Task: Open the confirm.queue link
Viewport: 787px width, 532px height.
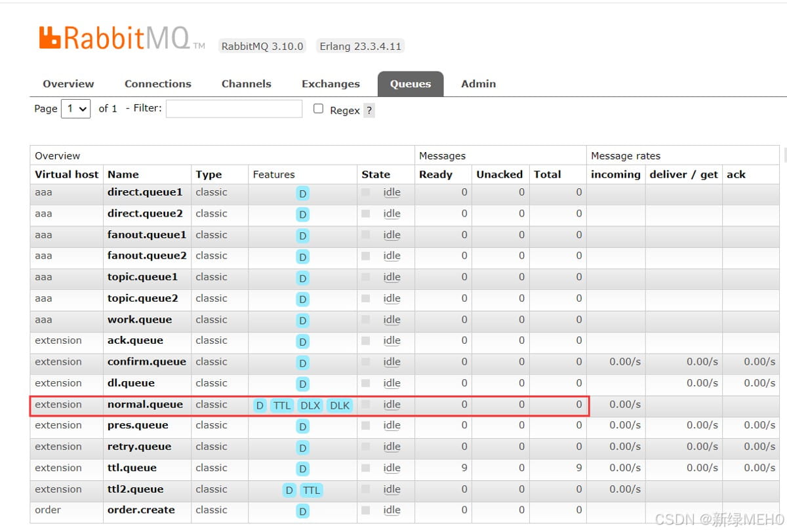Action: (147, 361)
